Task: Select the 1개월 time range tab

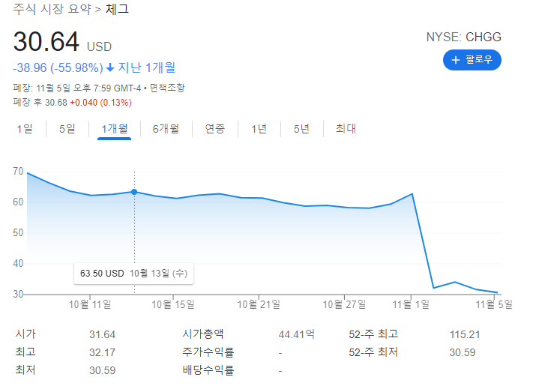Action: 114,129
